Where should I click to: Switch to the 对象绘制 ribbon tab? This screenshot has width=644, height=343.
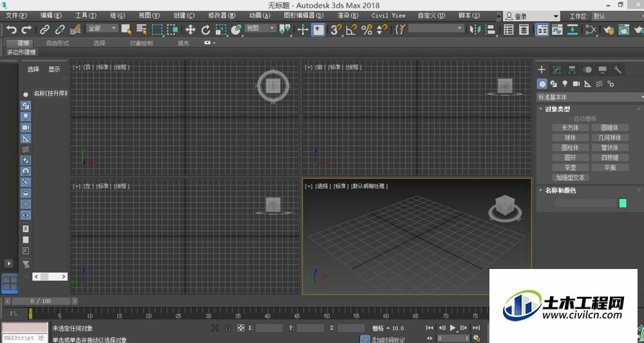click(141, 42)
